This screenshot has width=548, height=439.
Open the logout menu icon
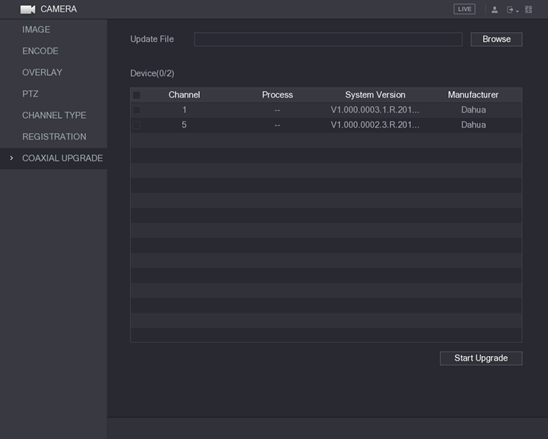[x=512, y=10]
